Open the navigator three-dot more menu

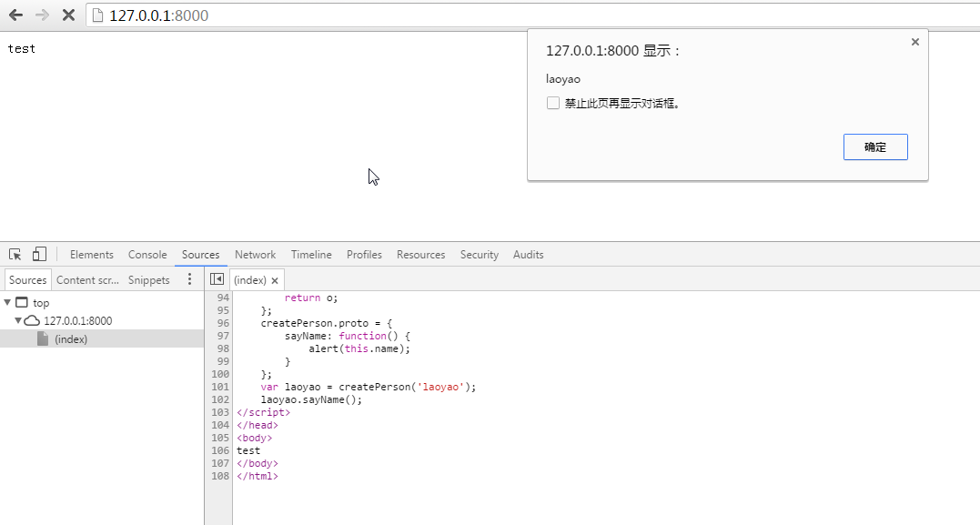[189, 279]
